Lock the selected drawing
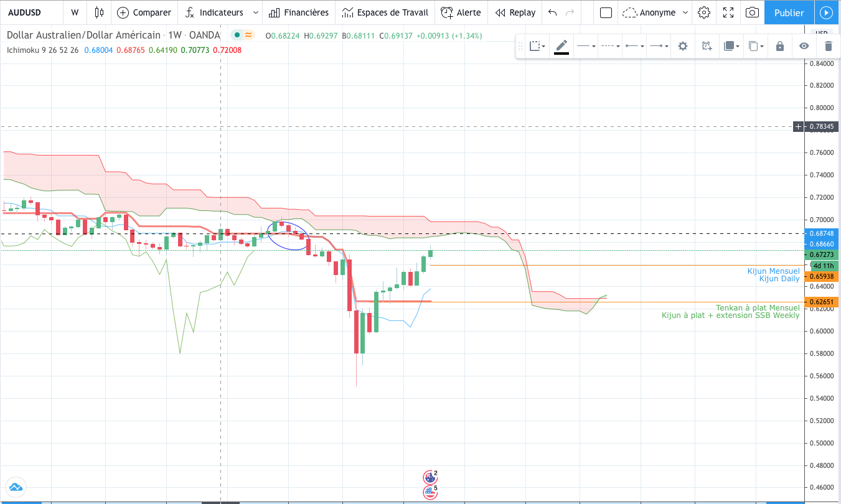The height and width of the screenshot is (504, 841). [x=780, y=46]
